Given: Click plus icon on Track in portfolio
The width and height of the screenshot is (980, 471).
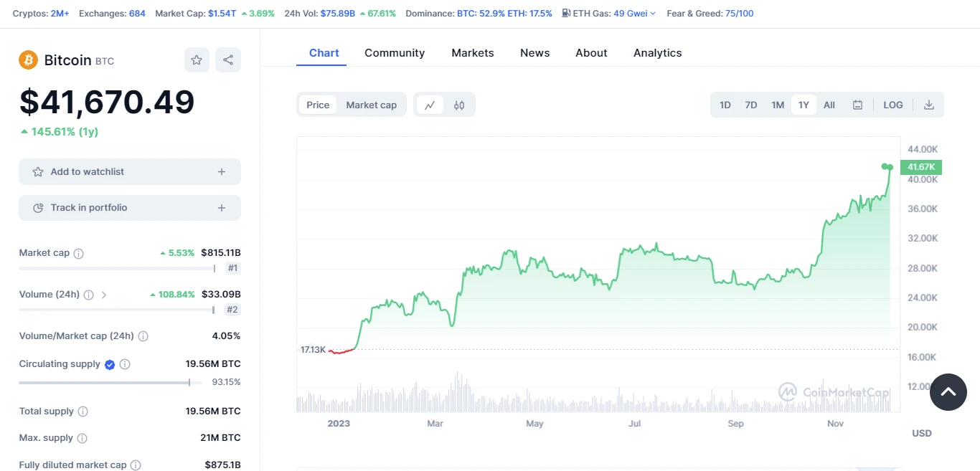Looking at the screenshot, I should [x=222, y=208].
